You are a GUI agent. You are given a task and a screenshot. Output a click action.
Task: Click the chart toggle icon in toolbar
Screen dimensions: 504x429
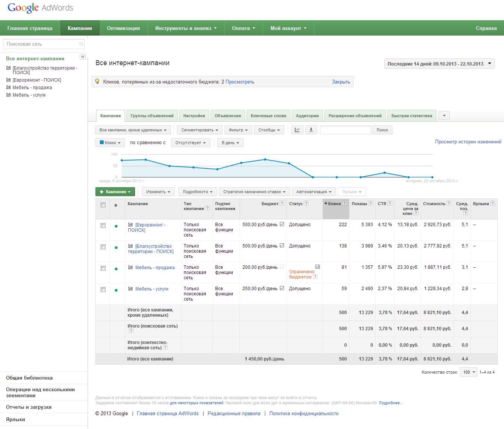297,130
